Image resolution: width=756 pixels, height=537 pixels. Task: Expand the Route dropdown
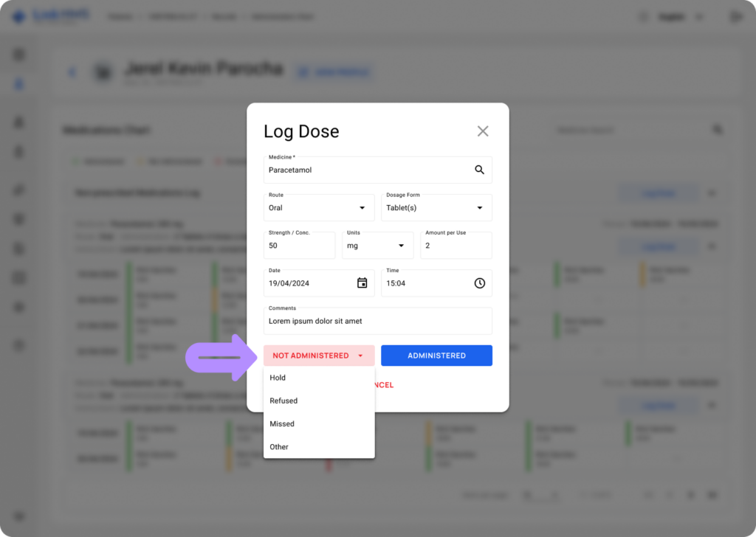(362, 208)
